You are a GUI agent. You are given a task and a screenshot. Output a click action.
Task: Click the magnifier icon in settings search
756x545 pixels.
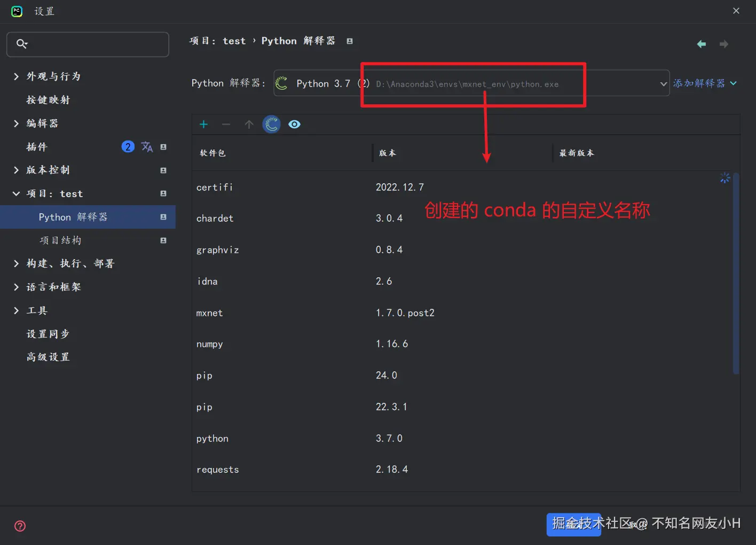[21, 44]
